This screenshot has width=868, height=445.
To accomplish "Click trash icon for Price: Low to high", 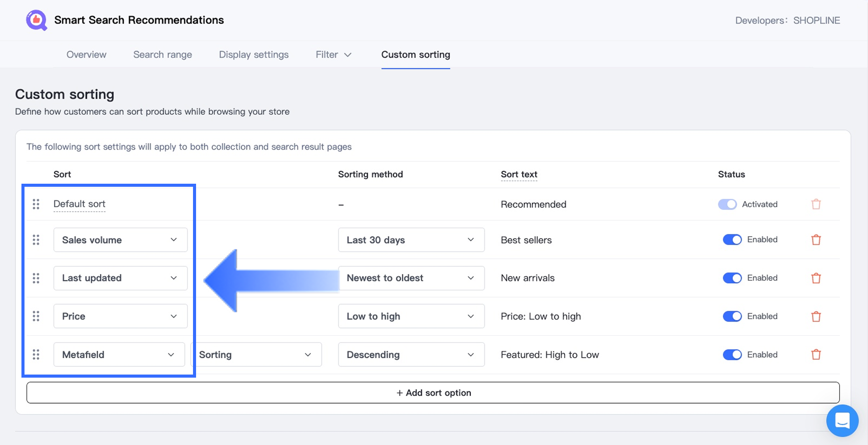I will (x=816, y=316).
